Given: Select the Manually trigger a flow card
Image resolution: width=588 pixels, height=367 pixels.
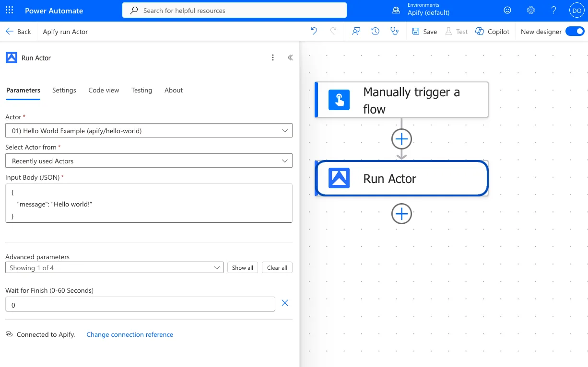Looking at the screenshot, I should pos(401,100).
